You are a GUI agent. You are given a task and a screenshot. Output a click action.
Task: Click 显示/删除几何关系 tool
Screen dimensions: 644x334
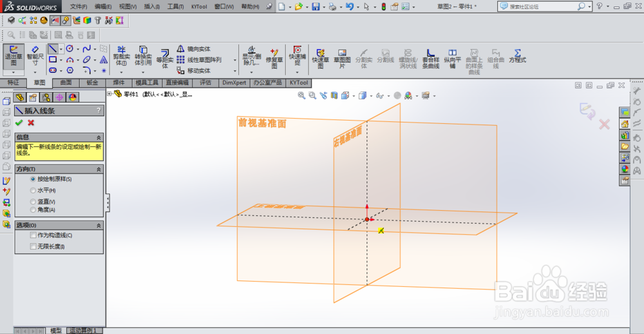pos(252,55)
